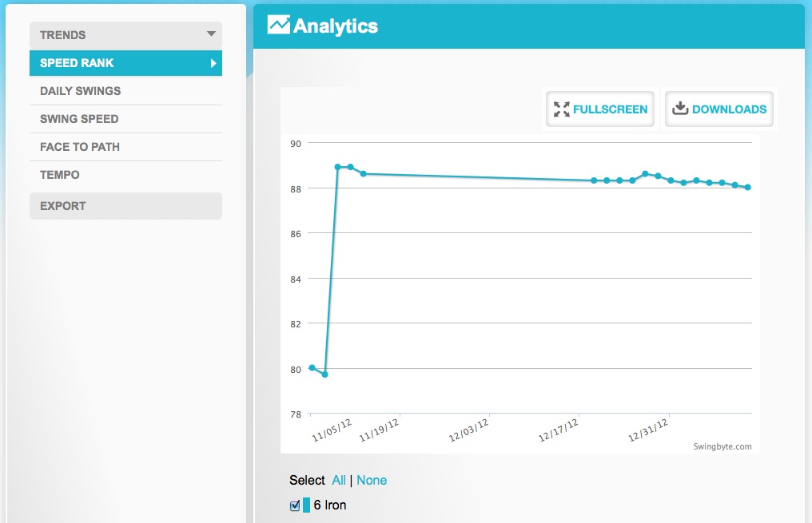Uncheck the 6 Iron checkbox
This screenshot has width=812, height=523.
tap(295, 505)
